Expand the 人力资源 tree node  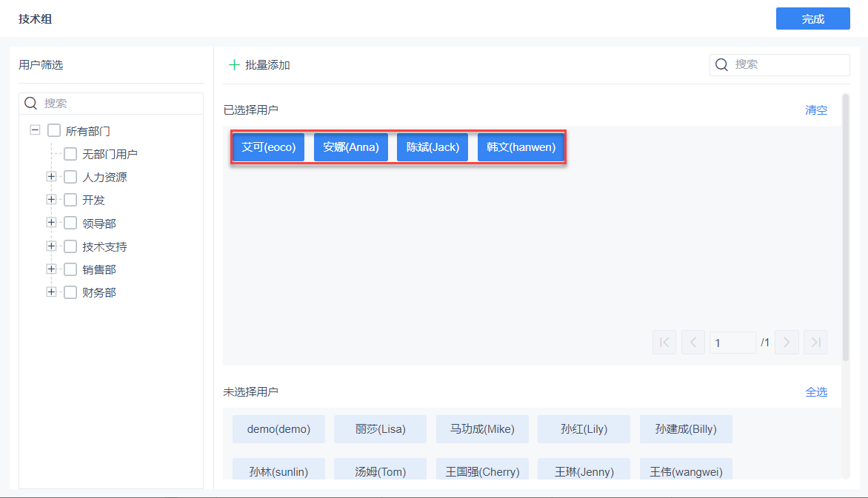pos(52,177)
